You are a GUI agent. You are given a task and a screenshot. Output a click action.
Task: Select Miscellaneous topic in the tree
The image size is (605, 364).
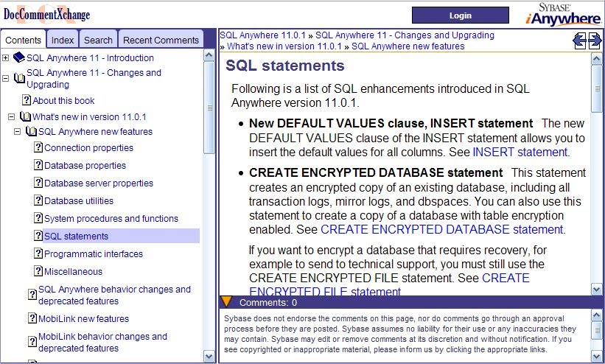pyautogui.click(x=73, y=271)
